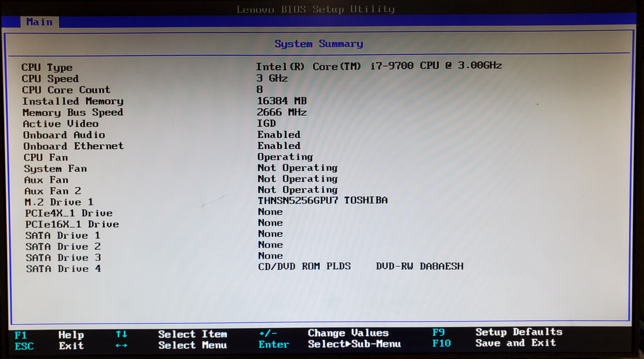Select the 3 GHz value

(x=272, y=78)
